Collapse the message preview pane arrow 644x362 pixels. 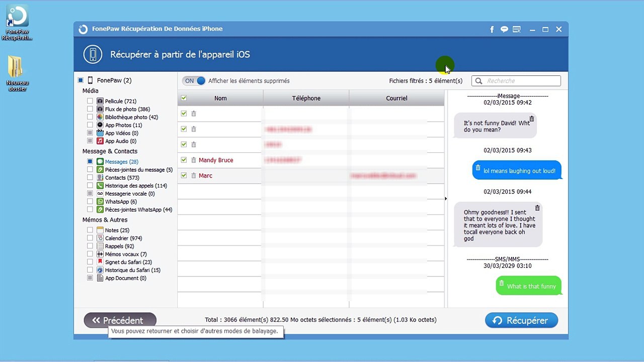[x=446, y=199]
